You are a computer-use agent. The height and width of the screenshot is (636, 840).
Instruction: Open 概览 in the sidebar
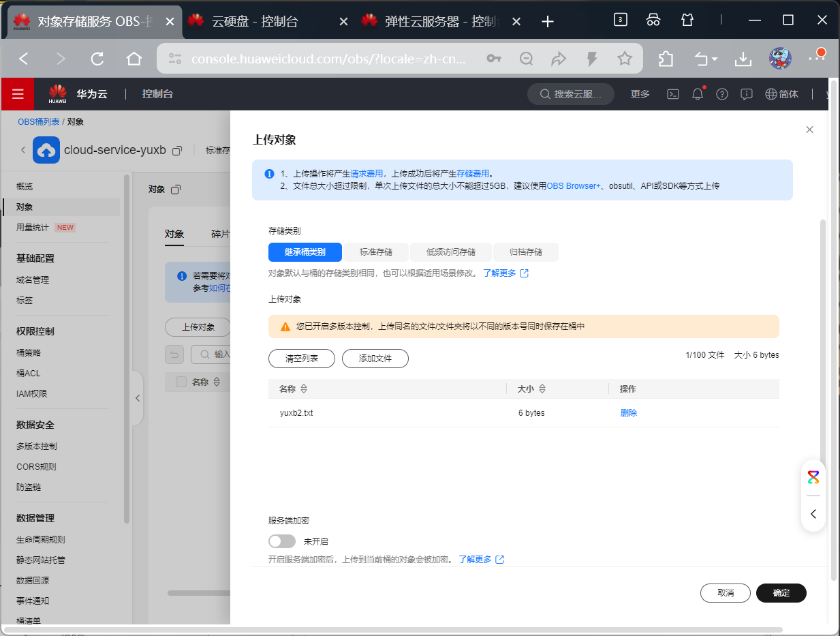point(25,186)
